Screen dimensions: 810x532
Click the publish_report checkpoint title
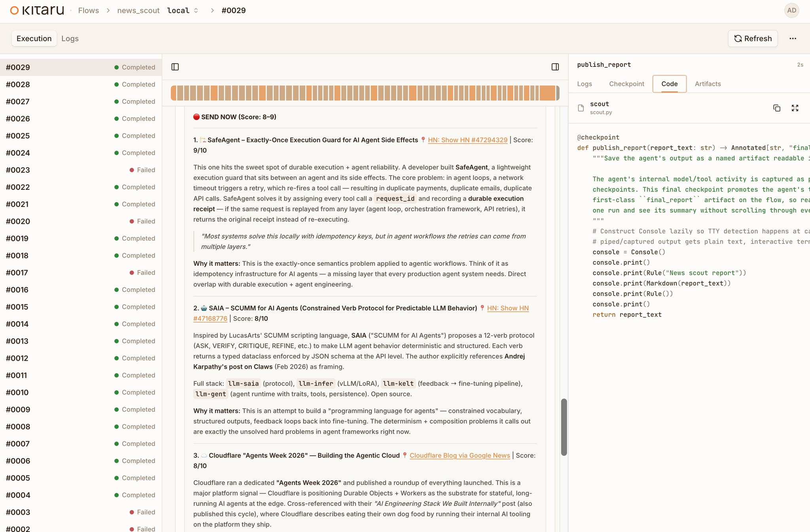pyautogui.click(x=604, y=64)
